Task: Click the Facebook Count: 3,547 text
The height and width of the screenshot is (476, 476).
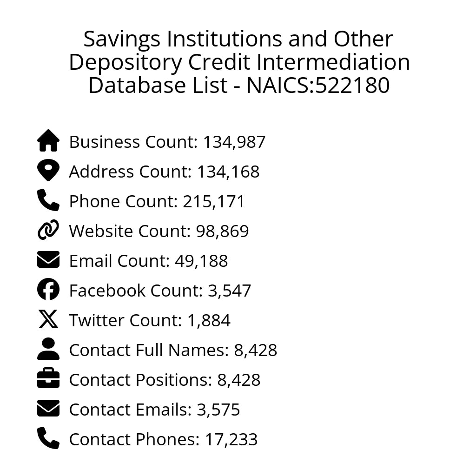Action: (x=160, y=291)
